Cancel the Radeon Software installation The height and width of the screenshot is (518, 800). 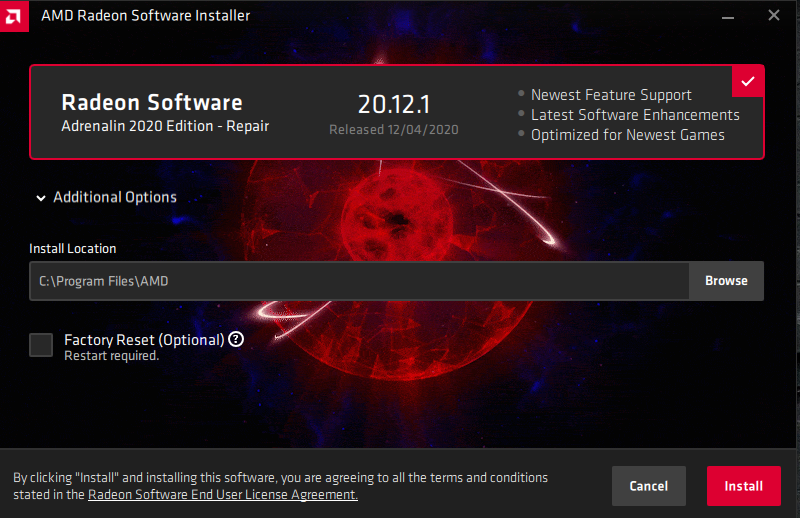pyautogui.click(x=648, y=486)
